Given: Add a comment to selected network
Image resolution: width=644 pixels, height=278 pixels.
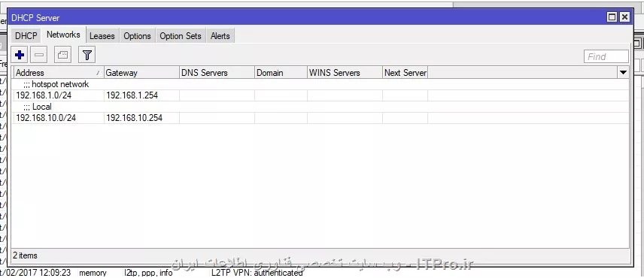Looking at the screenshot, I should tap(63, 55).
